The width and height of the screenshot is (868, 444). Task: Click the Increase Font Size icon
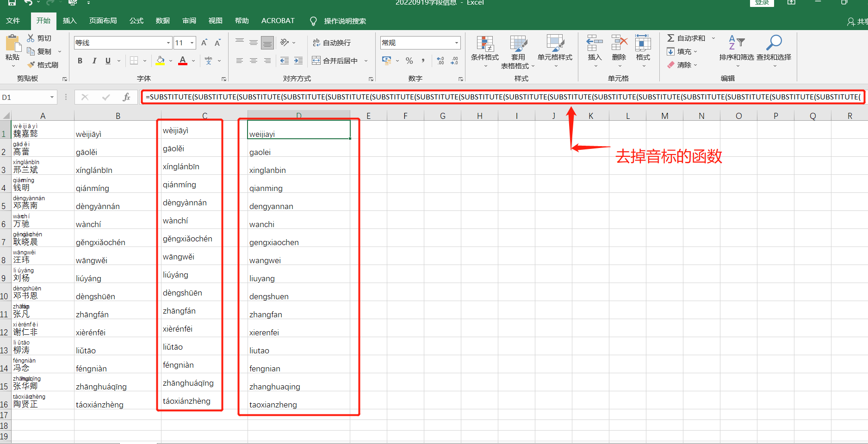click(204, 43)
